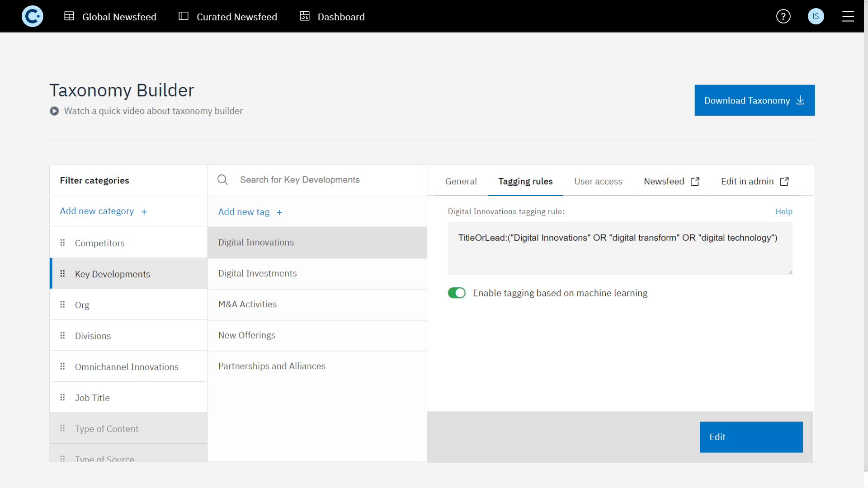Open the IS user avatar
This screenshot has width=868, height=488.
[816, 16]
